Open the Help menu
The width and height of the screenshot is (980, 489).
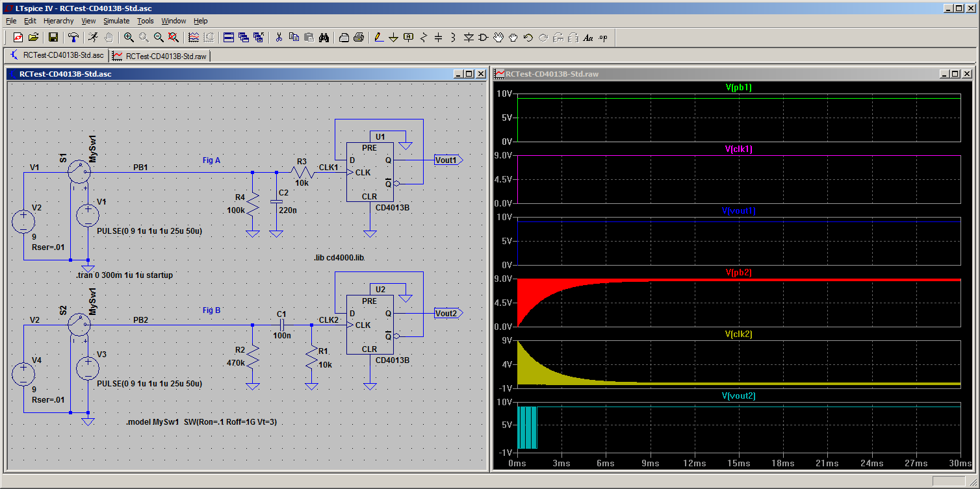[x=201, y=21]
